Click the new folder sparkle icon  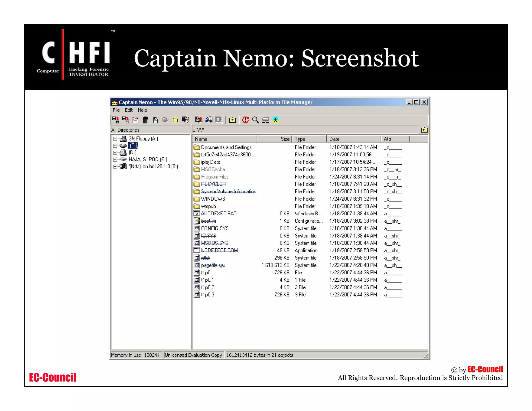[x=175, y=120]
